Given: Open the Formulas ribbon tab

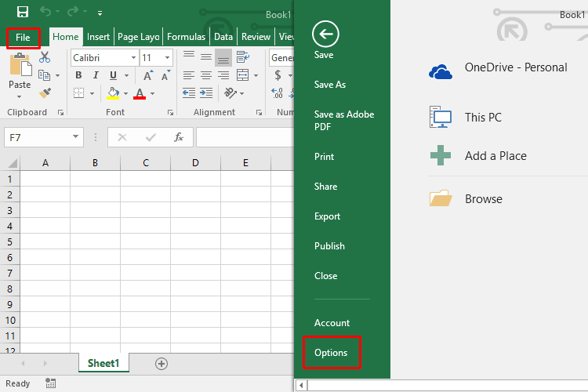Looking at the screenshot, I should click(186, 37).
